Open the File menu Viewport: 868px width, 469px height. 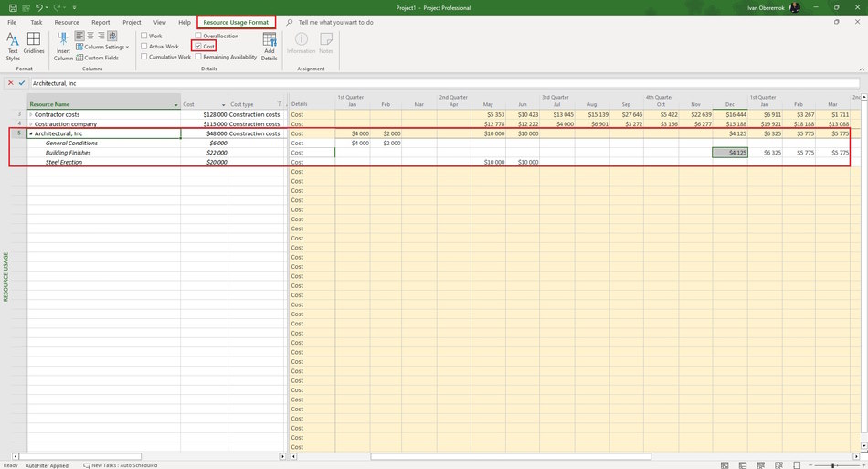coord(12,22)
